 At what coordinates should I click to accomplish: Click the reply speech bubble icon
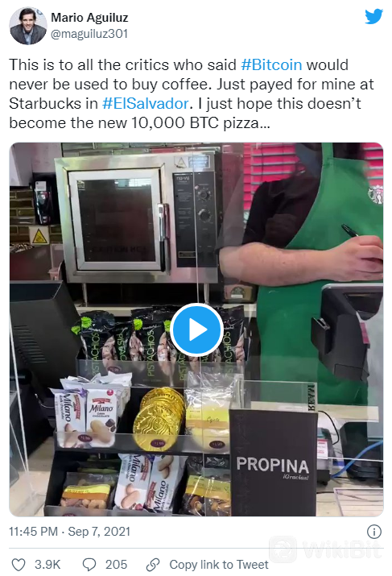89,565
